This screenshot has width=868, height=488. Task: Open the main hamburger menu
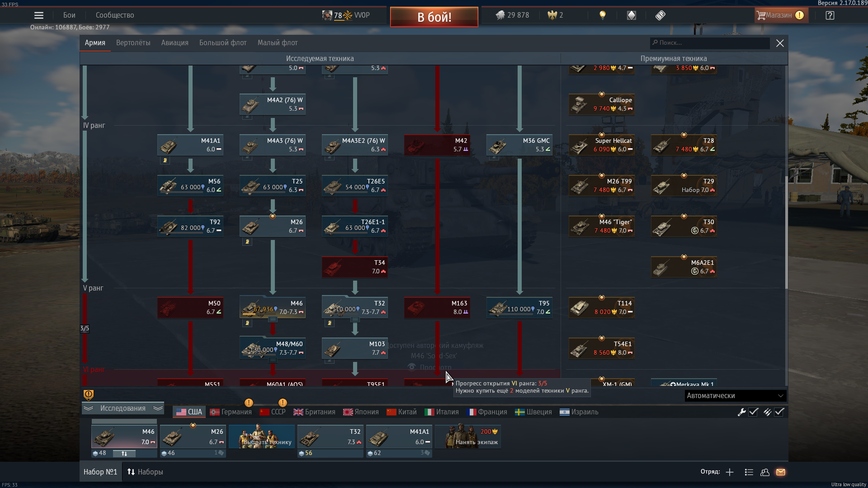coord(39,15)
